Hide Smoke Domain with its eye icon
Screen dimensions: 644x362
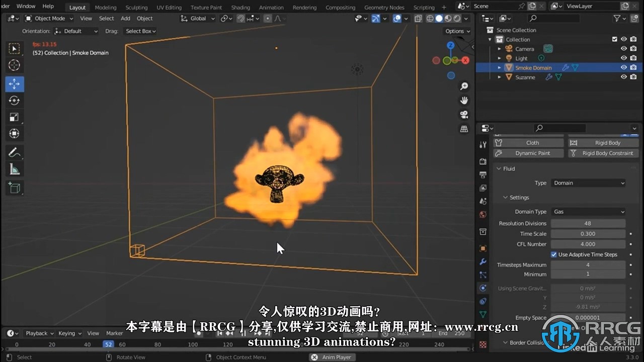[624, 67]
